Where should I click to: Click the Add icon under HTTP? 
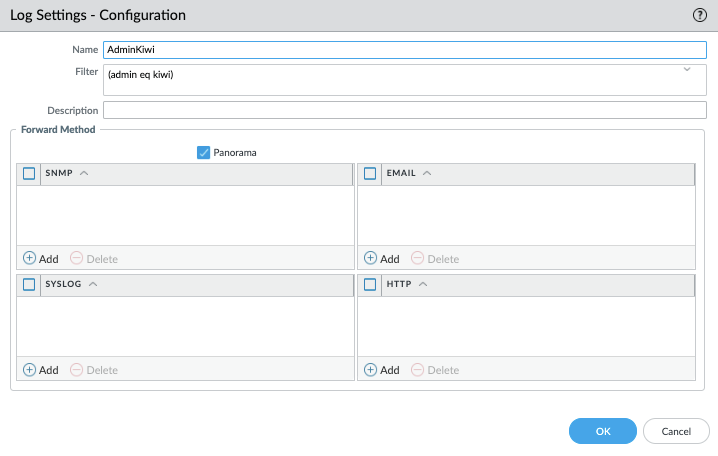(x=370, y=370)
